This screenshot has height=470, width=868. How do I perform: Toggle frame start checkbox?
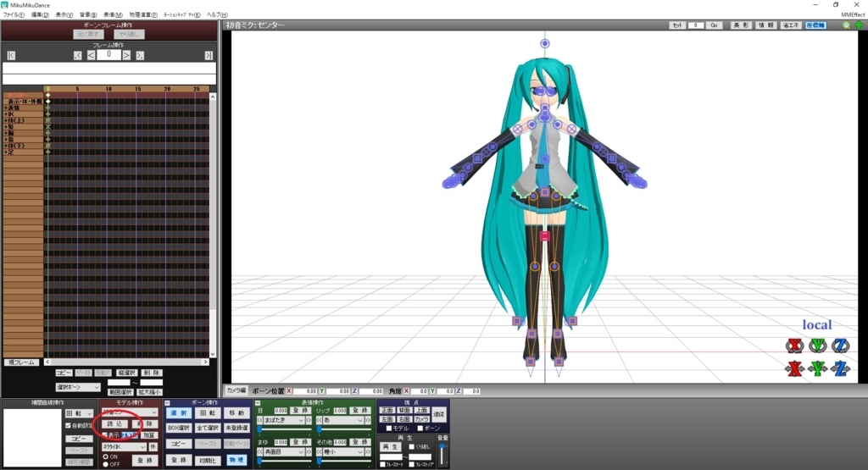click(382, 464)
